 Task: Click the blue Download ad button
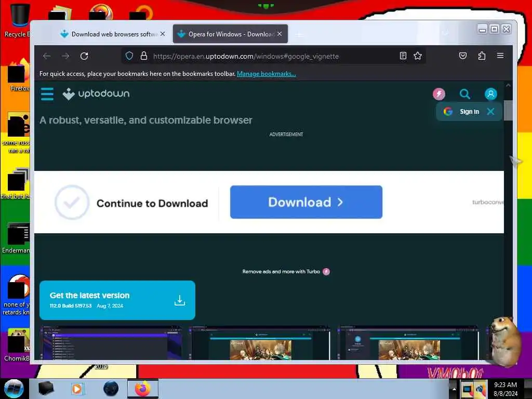(x=306, y=202)
